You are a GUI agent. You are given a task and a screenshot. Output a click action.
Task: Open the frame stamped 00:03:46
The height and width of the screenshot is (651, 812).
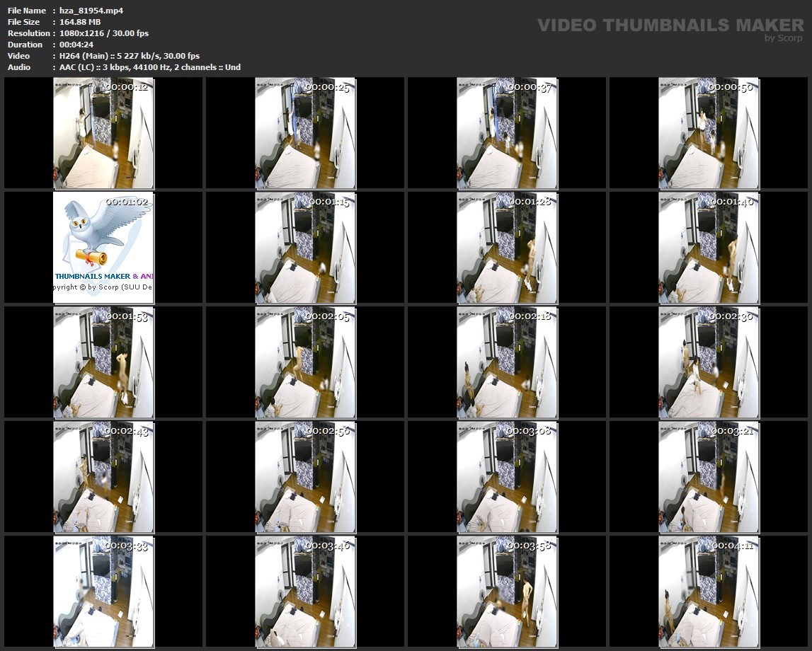[305, 591]
